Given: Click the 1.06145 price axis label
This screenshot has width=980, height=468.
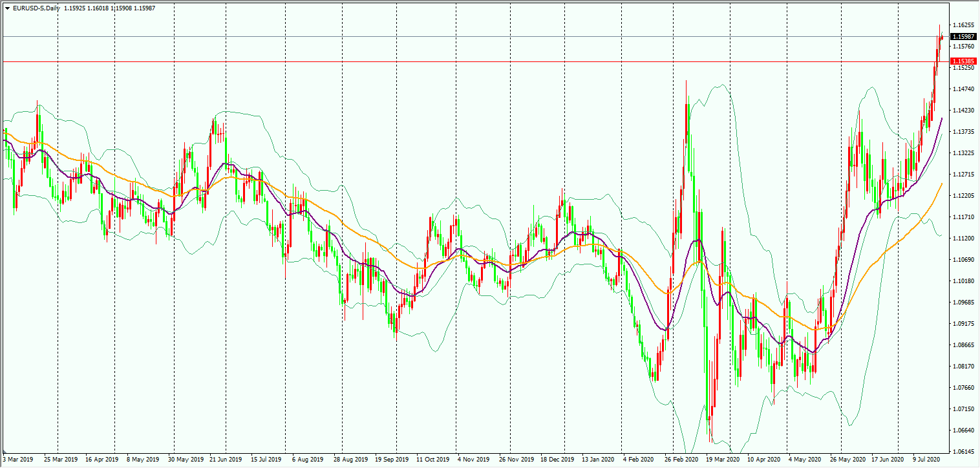Looking at the screenshot, I should [x=964, y=452].
